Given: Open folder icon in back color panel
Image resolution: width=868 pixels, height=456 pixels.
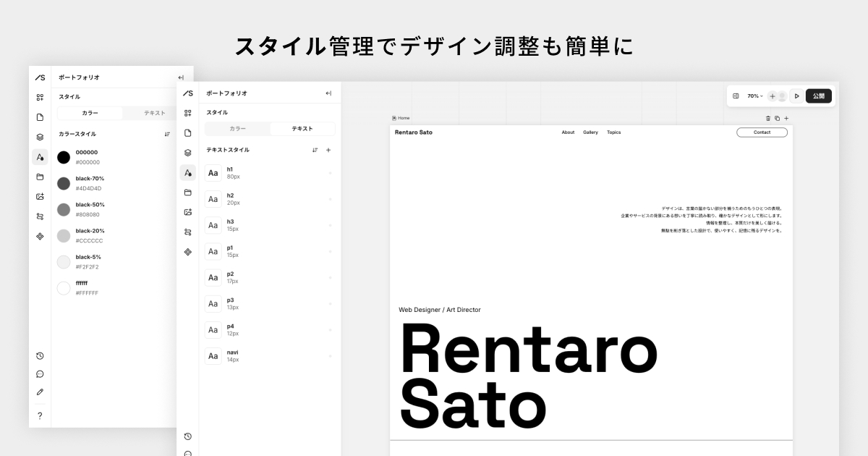Looking at the screenshot, I should pos(40,177).
